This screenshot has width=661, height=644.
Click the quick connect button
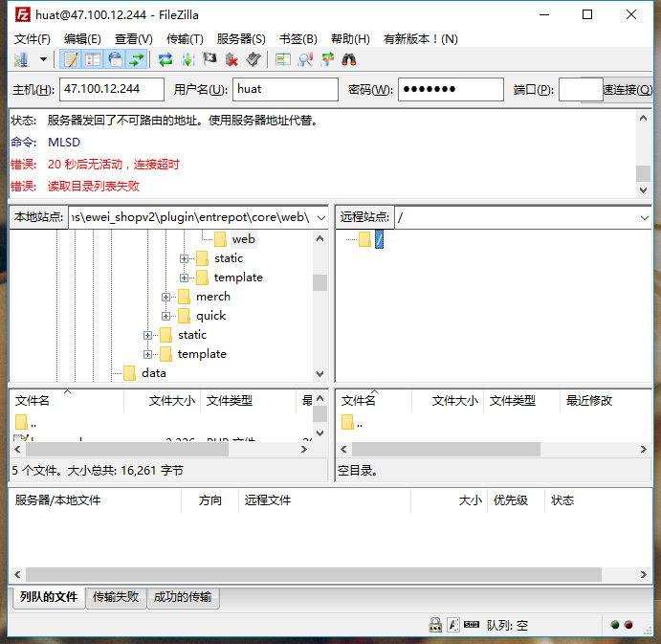point(628,89)
